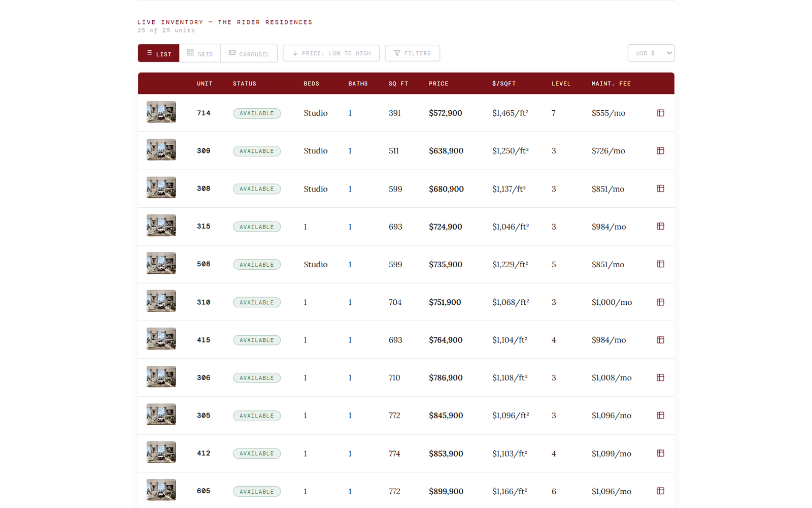This screenshot has height=508, width=812.
Task: Click $1,229/ft² value
Action: 510,265
